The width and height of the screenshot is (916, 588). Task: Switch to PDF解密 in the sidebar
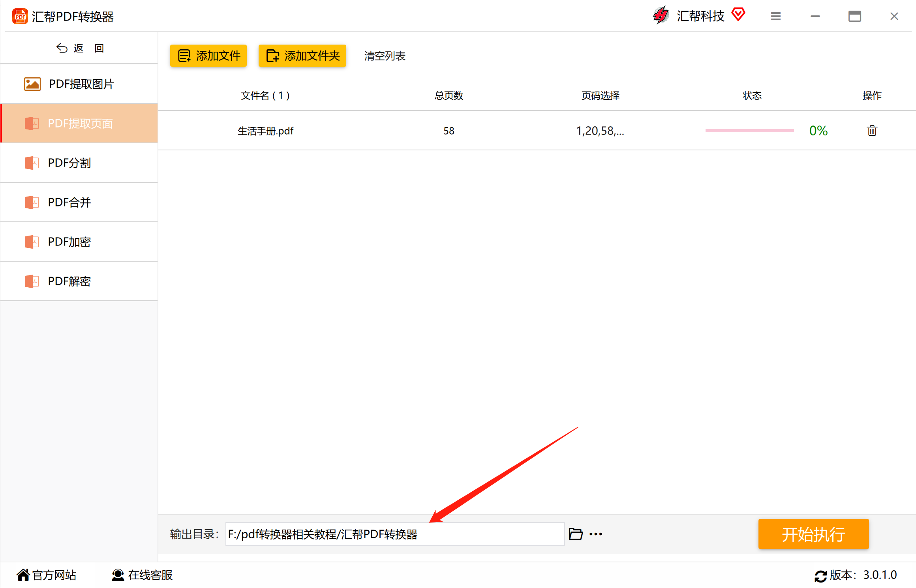tap(79, 281)
